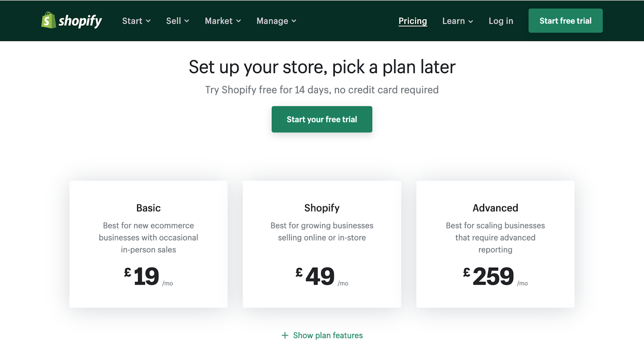
Task: Expand the chevron beside Sell
Action: point(187,21)
